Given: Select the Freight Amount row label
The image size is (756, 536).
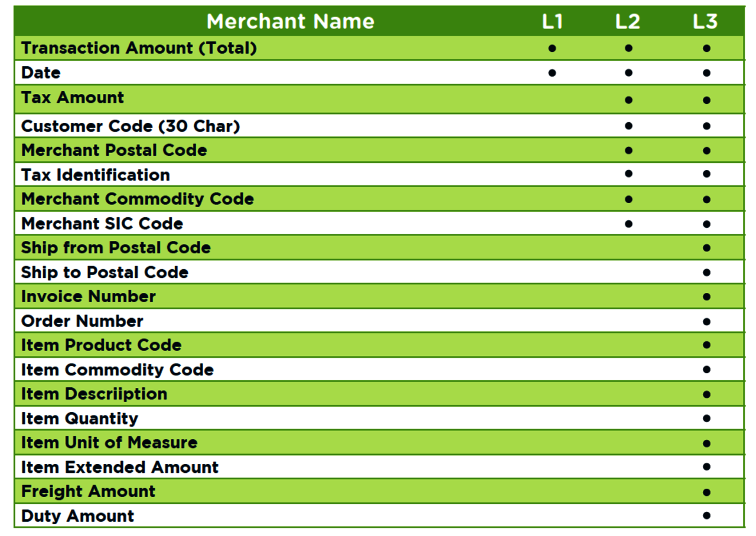Looking at the screenshot, I should click(x=89, y=492).
